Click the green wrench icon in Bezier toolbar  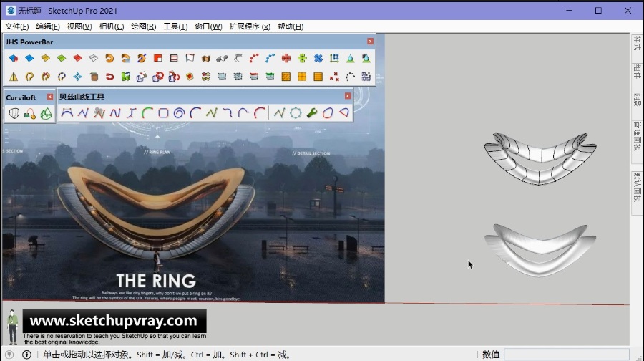tap(312, 112)
